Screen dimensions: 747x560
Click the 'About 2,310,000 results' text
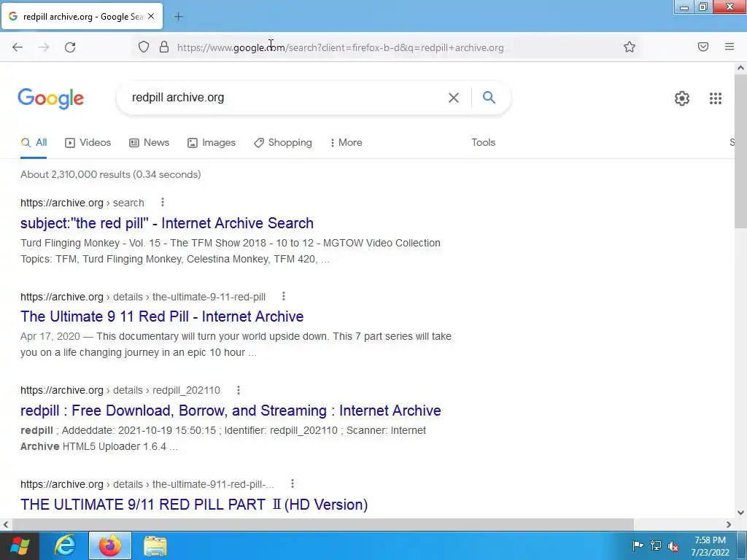[111, 174]
